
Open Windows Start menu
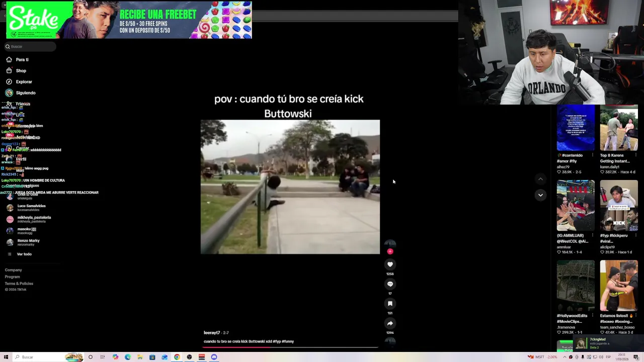click(x=6, y=357)
